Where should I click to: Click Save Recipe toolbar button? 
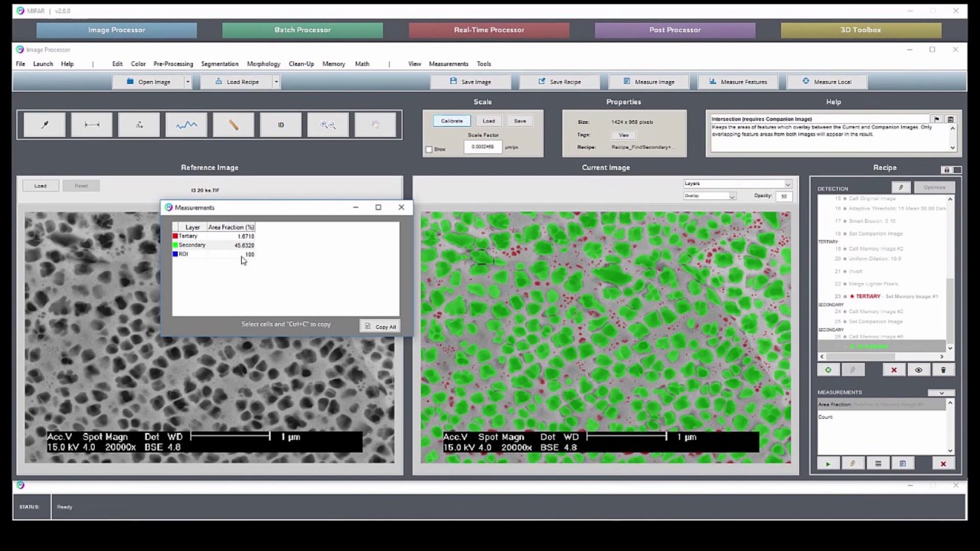pos(560,82)
